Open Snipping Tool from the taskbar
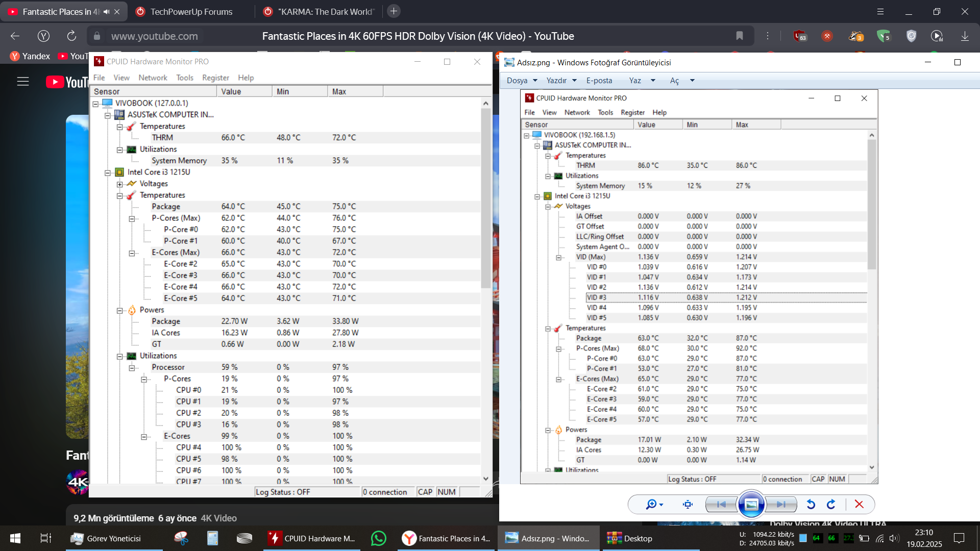 point(181,538)
